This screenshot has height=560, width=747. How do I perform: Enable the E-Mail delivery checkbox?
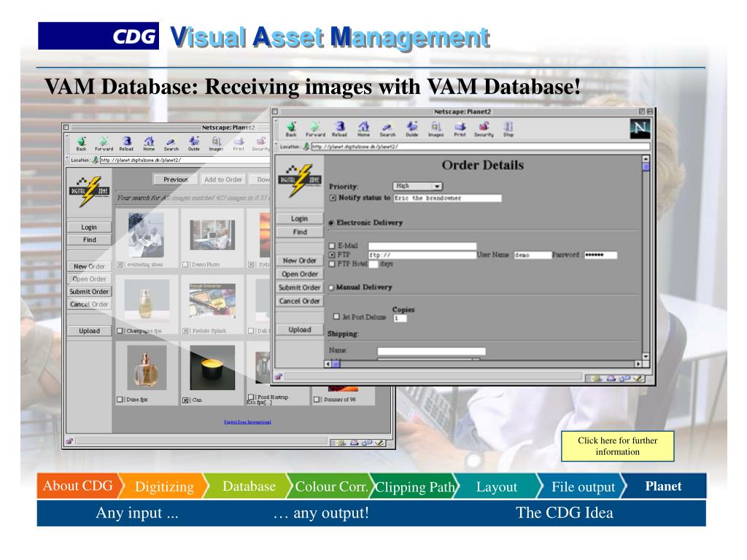tap(333, 246)
